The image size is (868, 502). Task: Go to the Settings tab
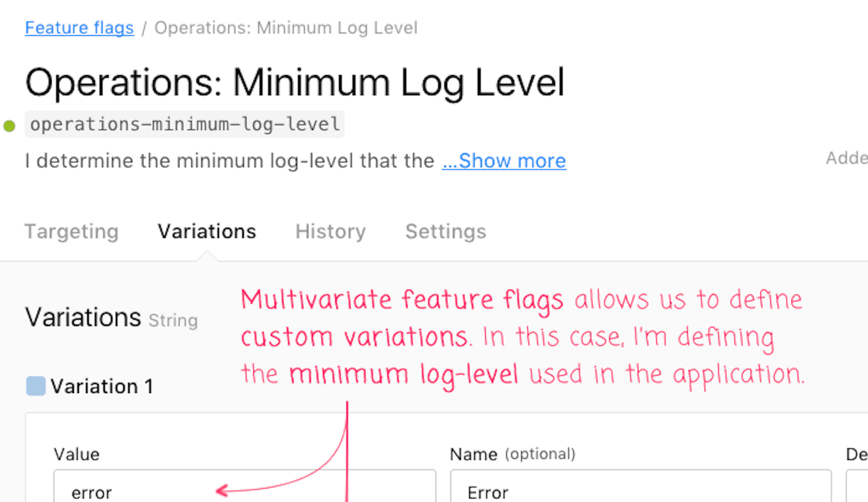coord(445,232)
